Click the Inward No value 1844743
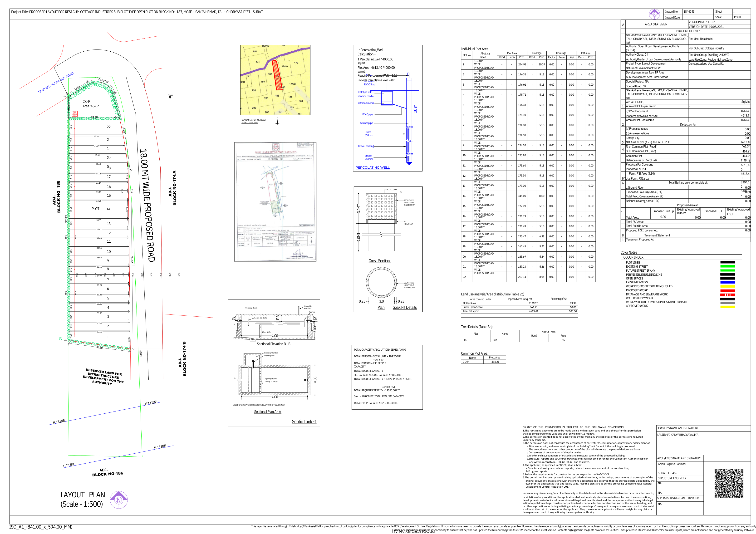Screen dimensions: 756x534 point(689,11)
